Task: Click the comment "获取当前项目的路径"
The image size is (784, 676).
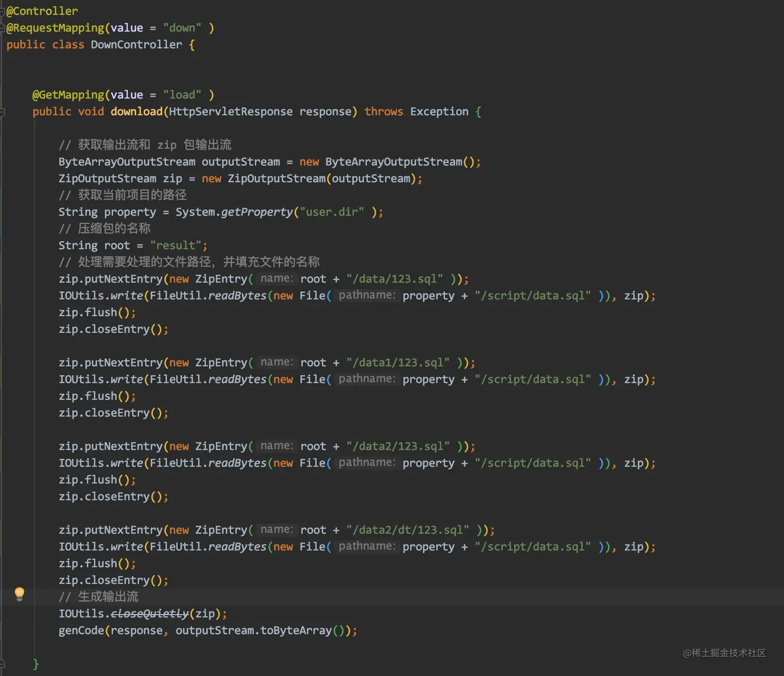Action: pos(123,195)
